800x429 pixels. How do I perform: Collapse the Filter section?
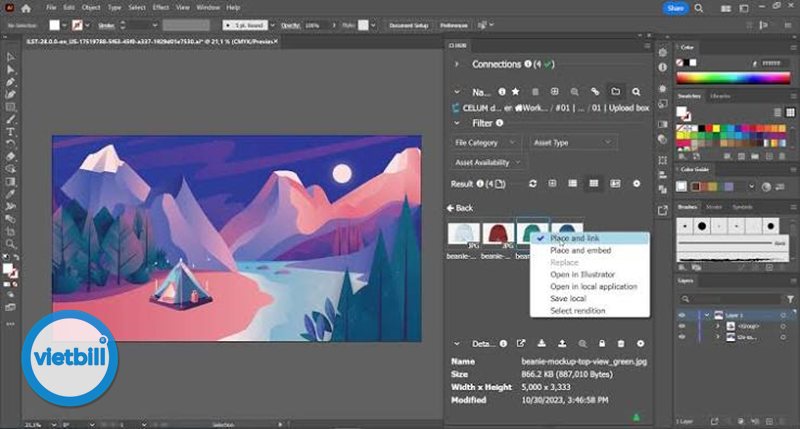click(457, 123)
